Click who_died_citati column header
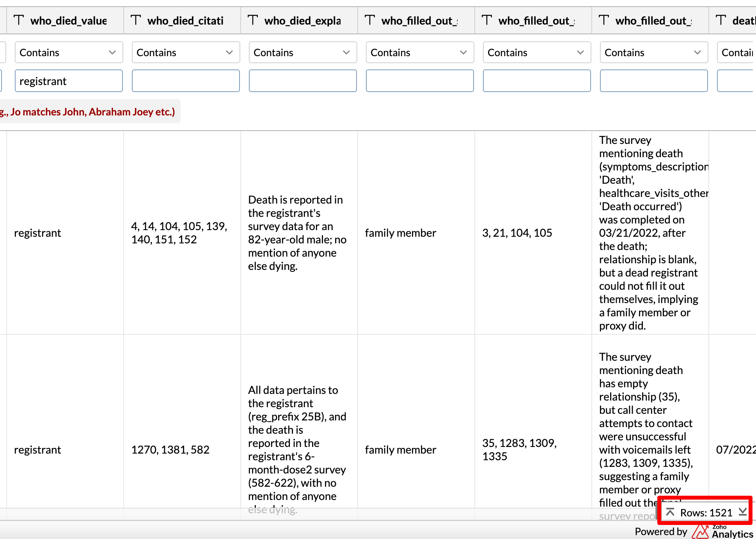 186,21
